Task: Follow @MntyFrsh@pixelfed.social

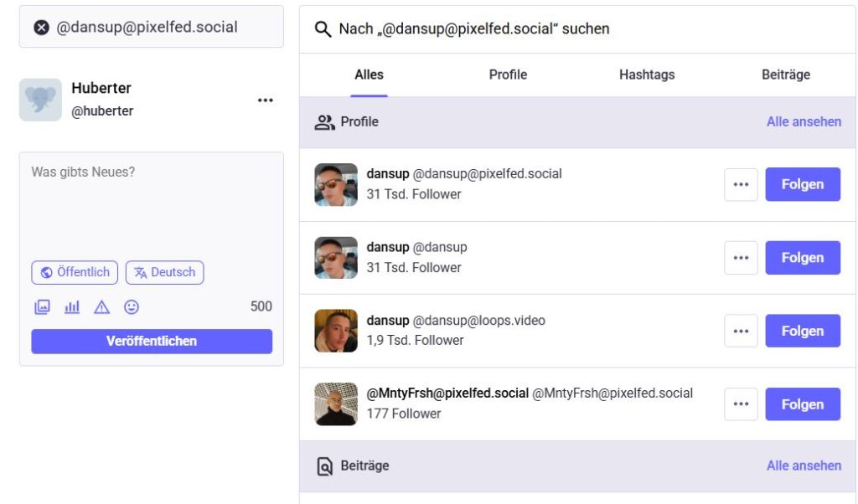Action: (x=803, y=404)
